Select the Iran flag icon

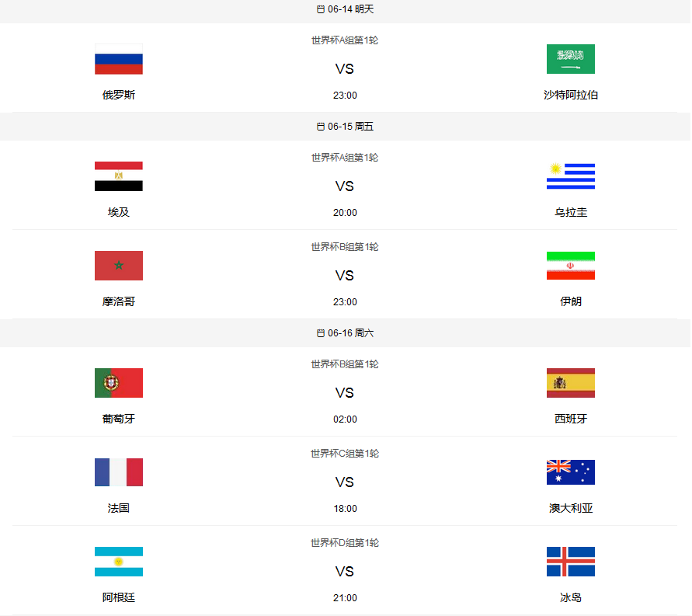coord(570,266)
